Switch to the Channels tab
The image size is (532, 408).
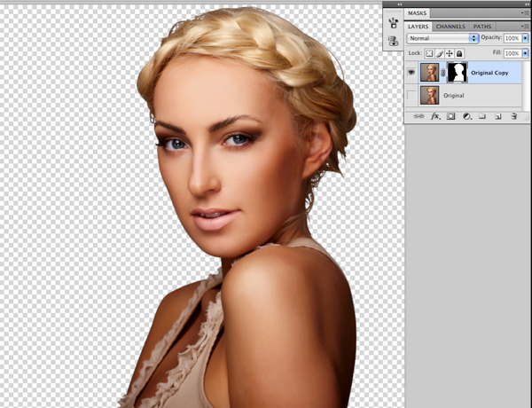point(450,26)
